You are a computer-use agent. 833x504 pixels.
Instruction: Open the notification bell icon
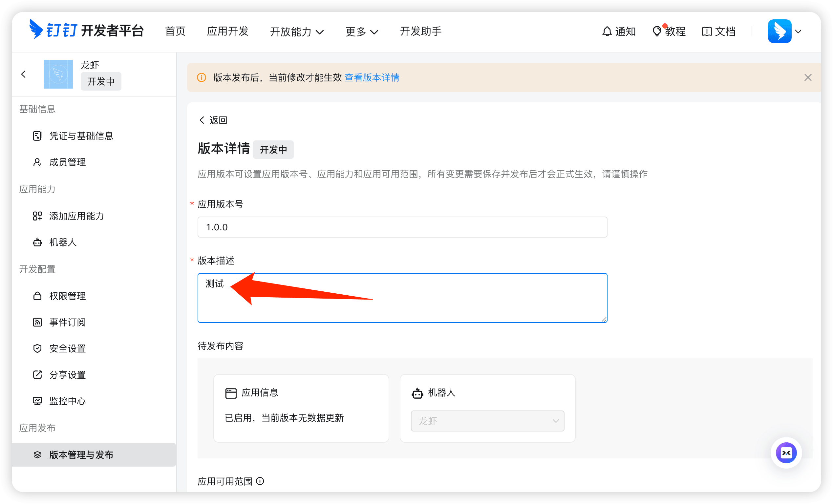click(607, 31)
